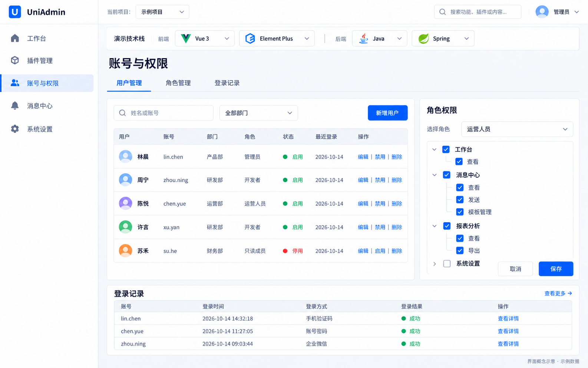
Task: Click 删除 link for 周宁
Action: coord(397,180)
